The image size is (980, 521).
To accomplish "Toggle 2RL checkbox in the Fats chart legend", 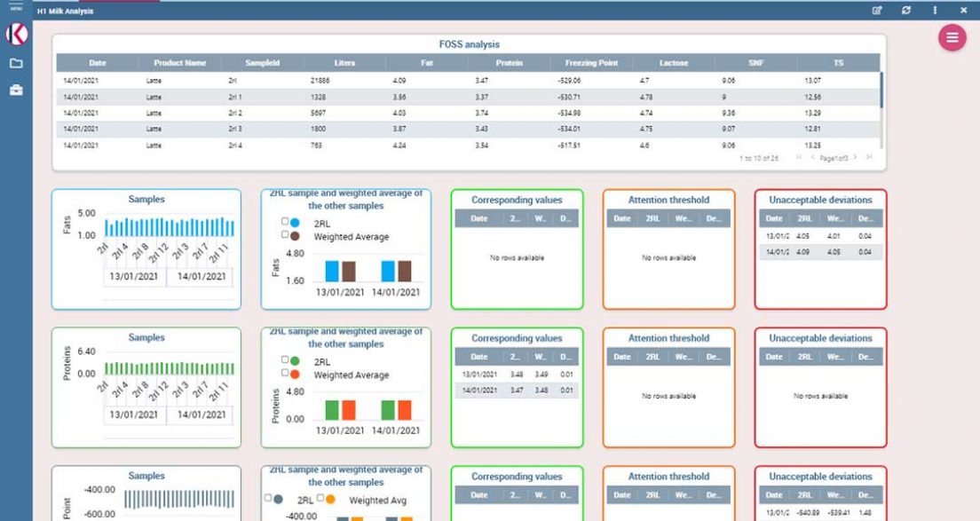I will [x=285, y=222].
